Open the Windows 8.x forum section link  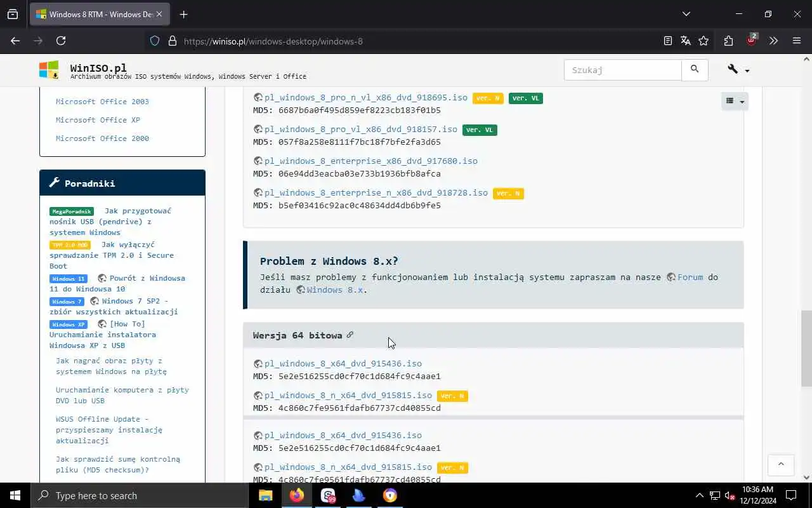tap(335, 290)
